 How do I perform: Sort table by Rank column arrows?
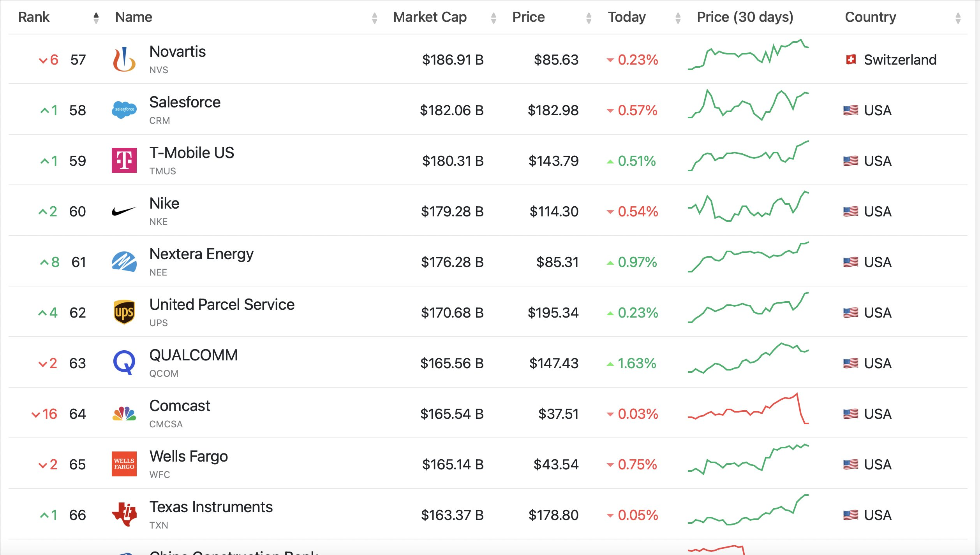pos(96,18)
